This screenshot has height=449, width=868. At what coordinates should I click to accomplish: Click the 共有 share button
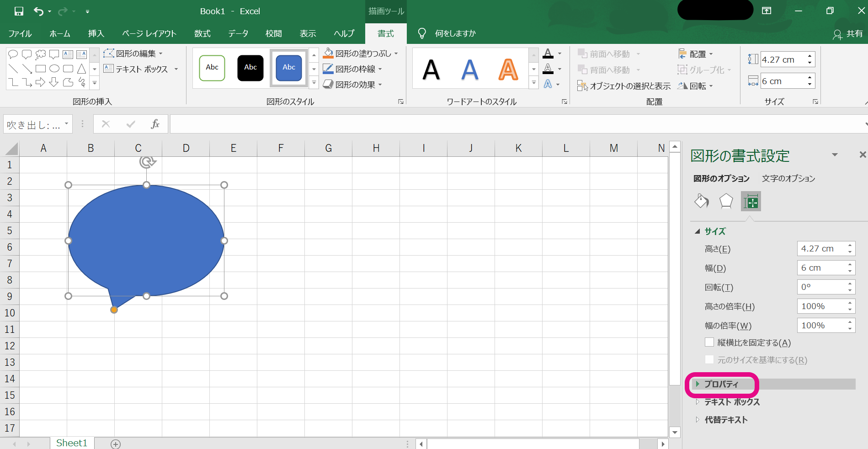pos(848,34)
